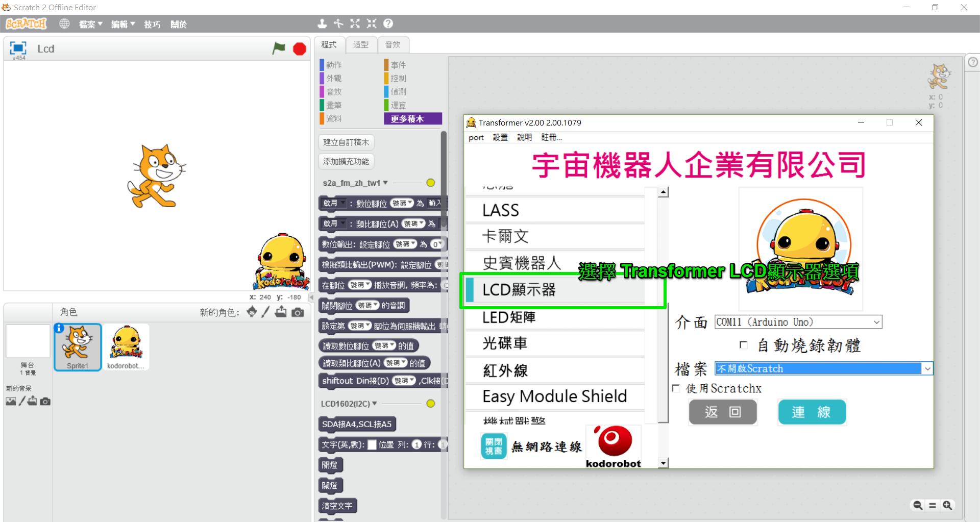980x522 pixels.
Task: Click the block help question mark icon
Action: [x=388, y=23]
